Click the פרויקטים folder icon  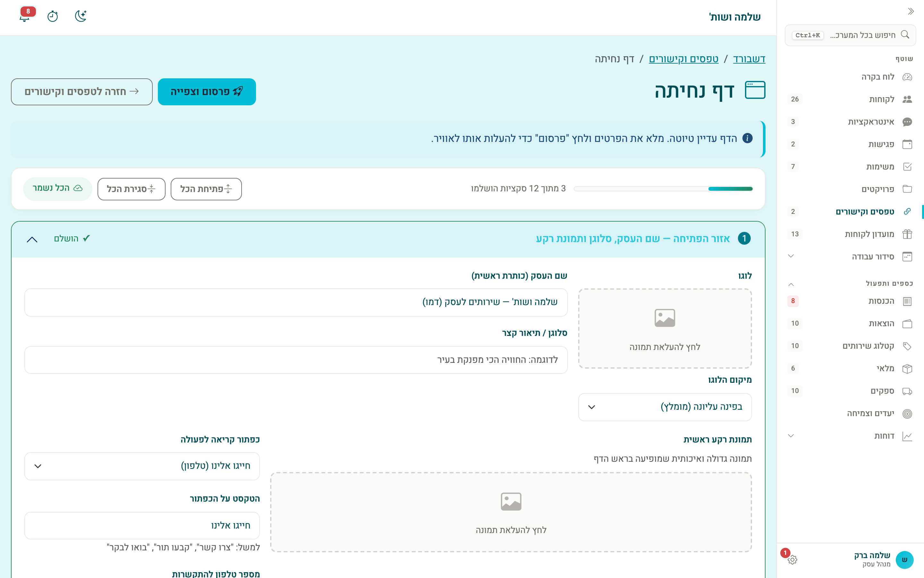click(907, 189)
